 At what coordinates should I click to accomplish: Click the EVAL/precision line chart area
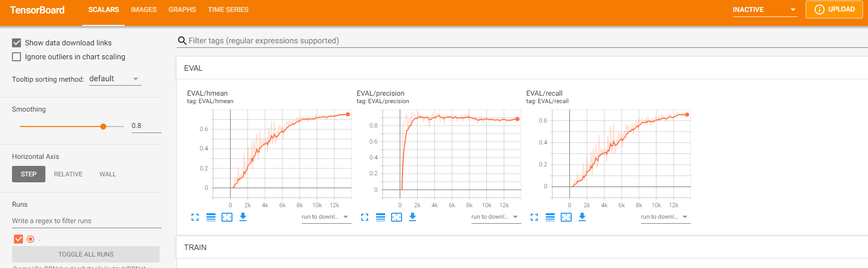[451, 154]
